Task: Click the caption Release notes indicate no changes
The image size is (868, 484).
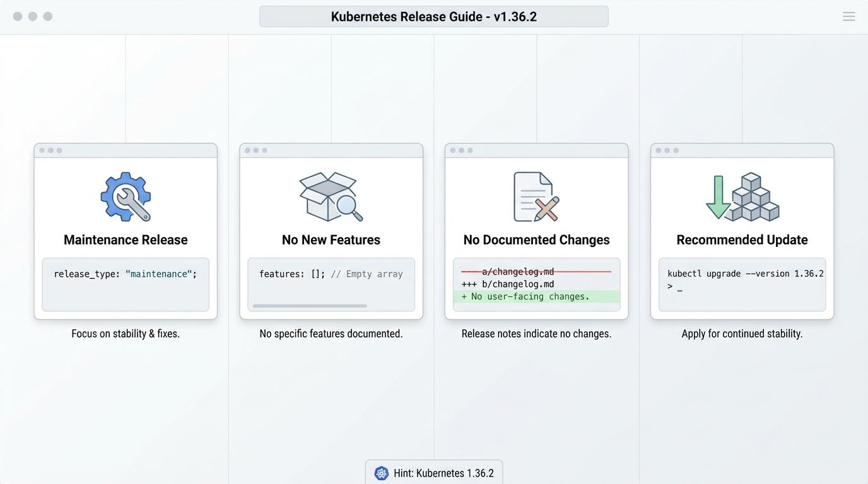Action: 536,333
